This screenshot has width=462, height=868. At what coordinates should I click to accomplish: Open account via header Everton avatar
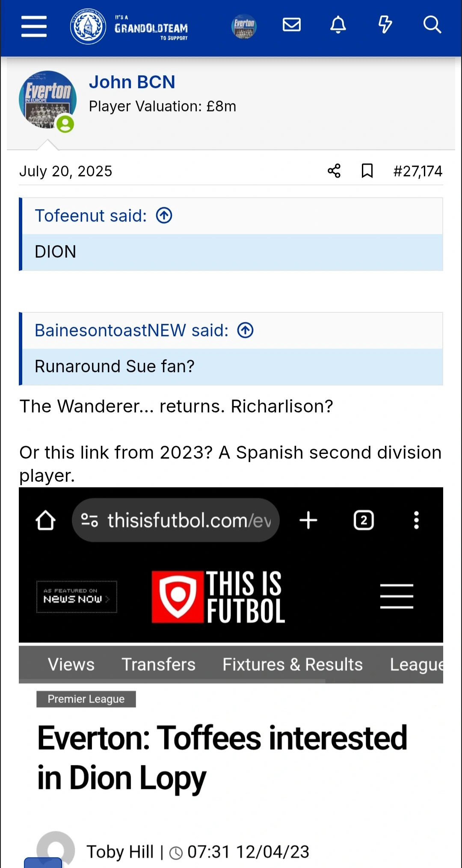pyautogui.click(x=244, y=27)
